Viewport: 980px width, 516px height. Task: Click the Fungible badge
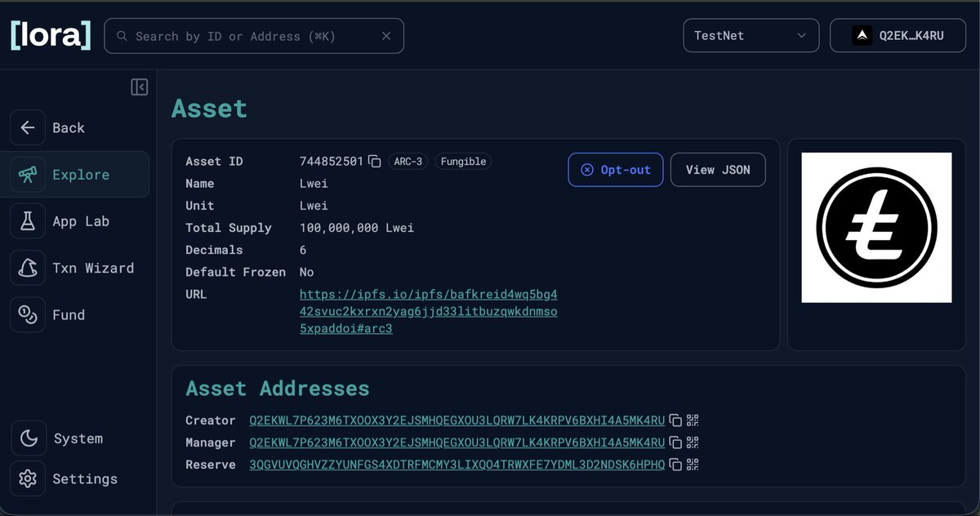pyautogui.click(x=463, y=162)
